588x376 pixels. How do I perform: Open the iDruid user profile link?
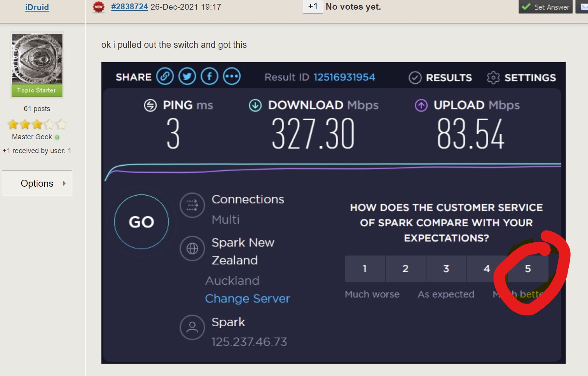coord(37,7)
